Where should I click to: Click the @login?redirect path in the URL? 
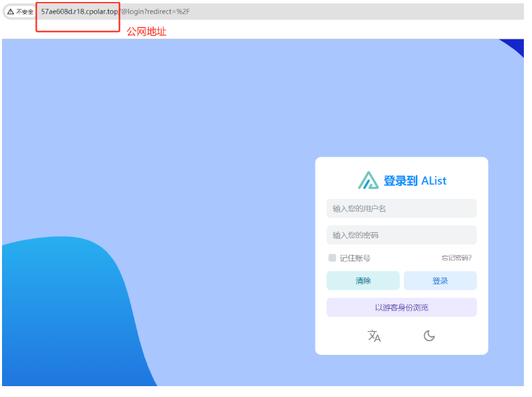[x=155, y=12]
